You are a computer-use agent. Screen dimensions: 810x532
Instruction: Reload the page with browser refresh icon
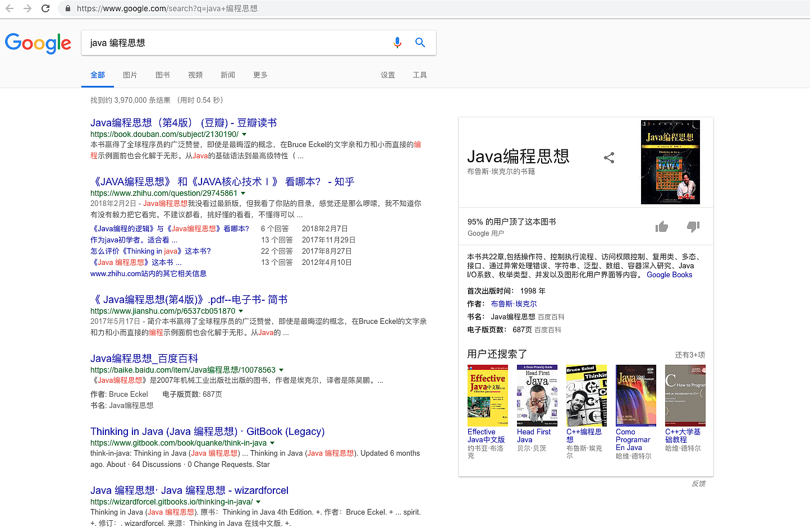(45, 8)
